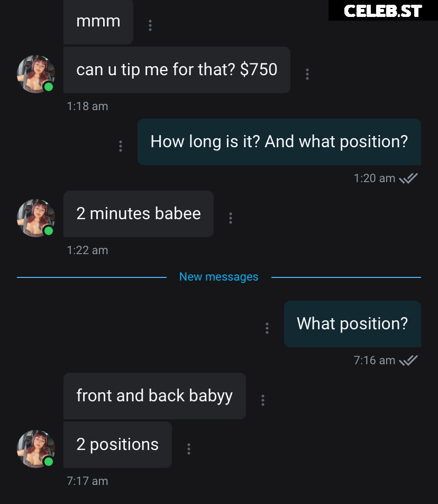The image size is (438, 504).
Task: Select the 'What position?' message bubble
Action: pyautogui.click(x=353, y=324)
